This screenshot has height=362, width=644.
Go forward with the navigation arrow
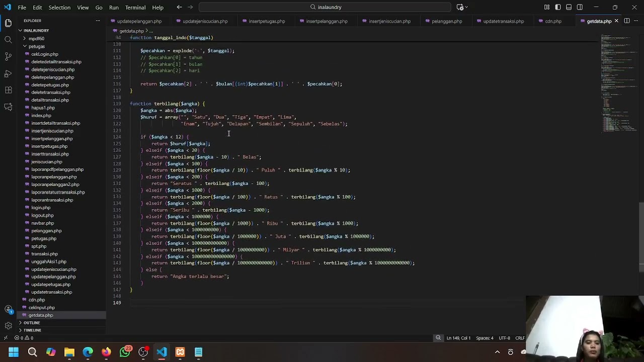pyautogui.click(x=191, y=7)
